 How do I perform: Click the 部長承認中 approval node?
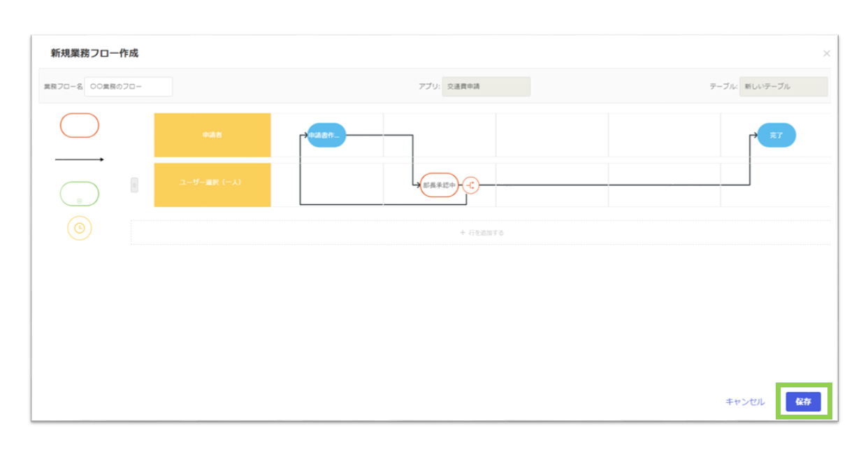[440, 185]
